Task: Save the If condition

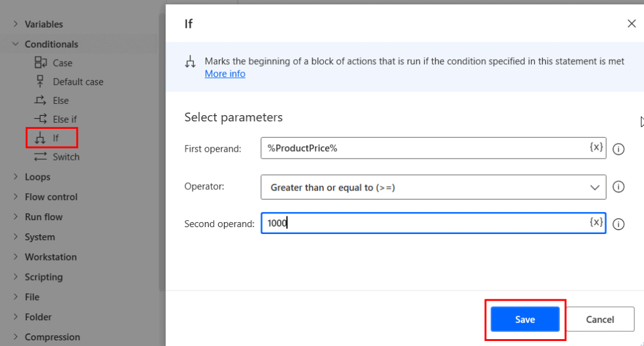Action: (525, 320)
